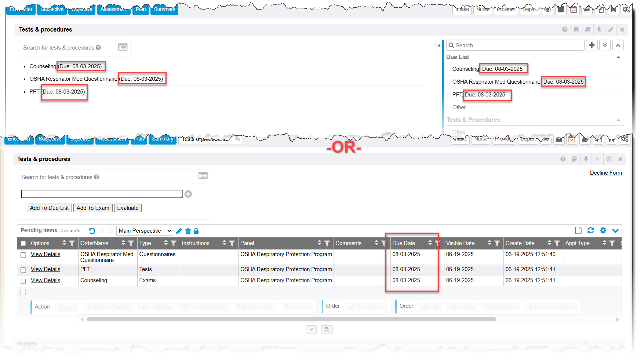
Task: Open the Main Perspective dropdown
Action: (145, 231)
